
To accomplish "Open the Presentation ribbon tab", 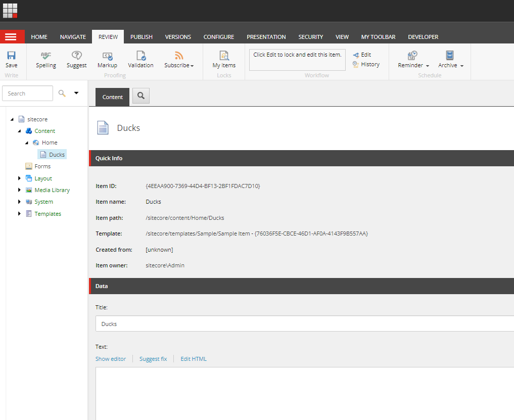I will pos(266,37).
